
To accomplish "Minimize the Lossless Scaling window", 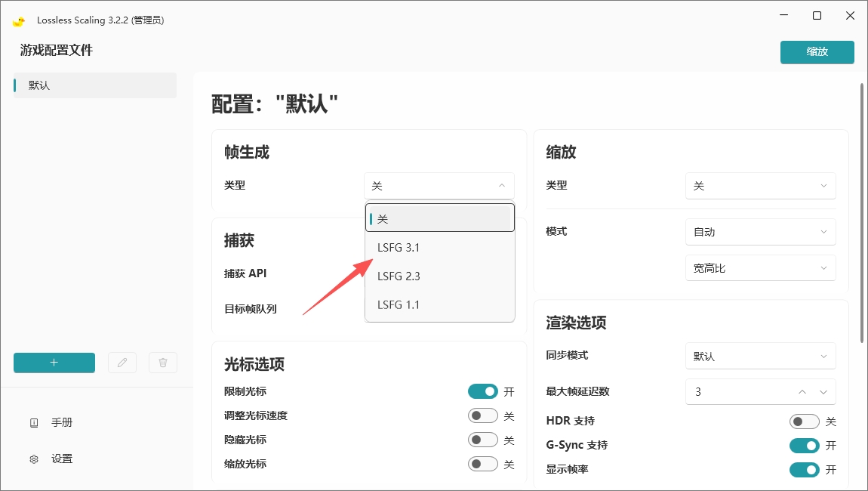I will (784, 16).
